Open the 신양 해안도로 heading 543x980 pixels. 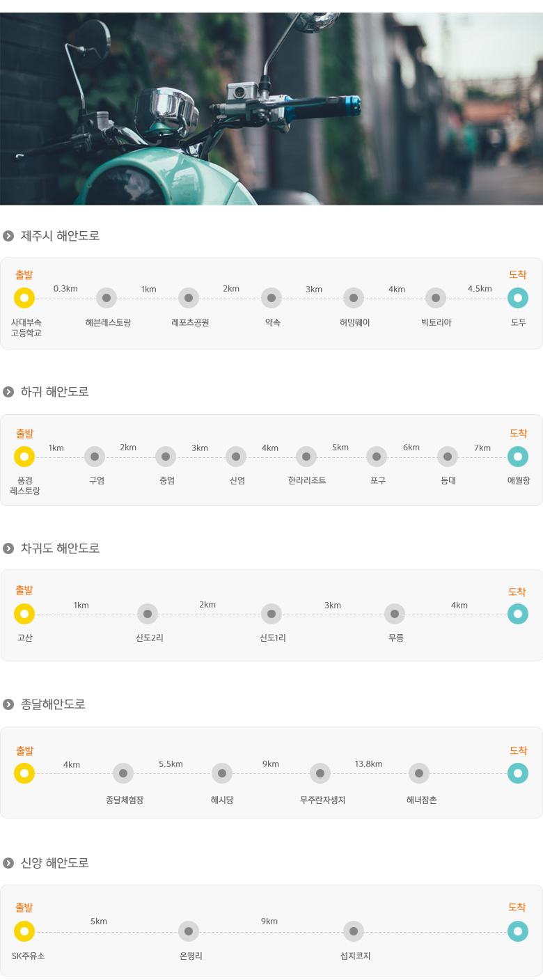click(55, 863)
